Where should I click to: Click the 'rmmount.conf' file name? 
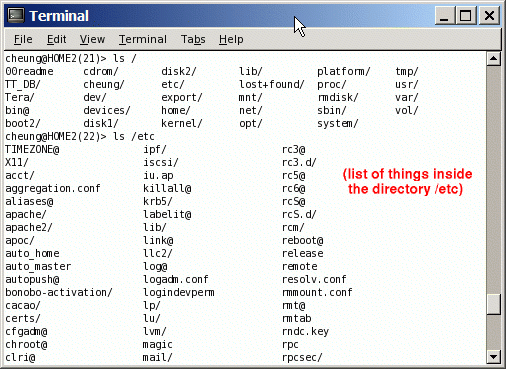317,292
